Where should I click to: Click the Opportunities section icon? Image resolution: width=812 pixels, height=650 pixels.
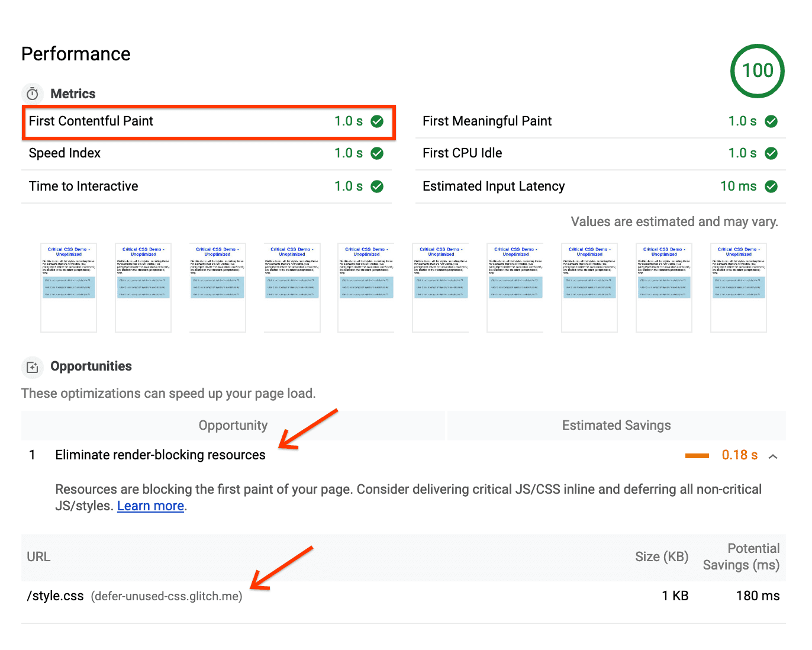click(32, 367)
